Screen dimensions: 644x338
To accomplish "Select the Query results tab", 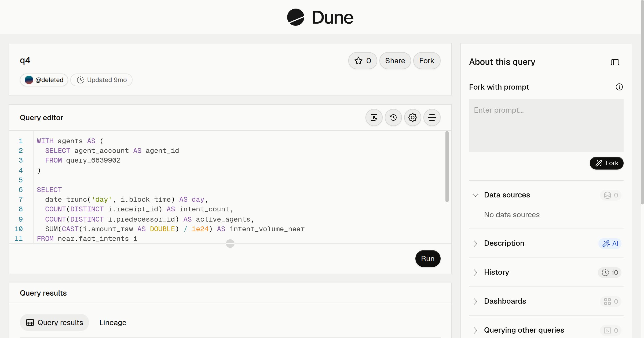I will click(x=54, y=322).
